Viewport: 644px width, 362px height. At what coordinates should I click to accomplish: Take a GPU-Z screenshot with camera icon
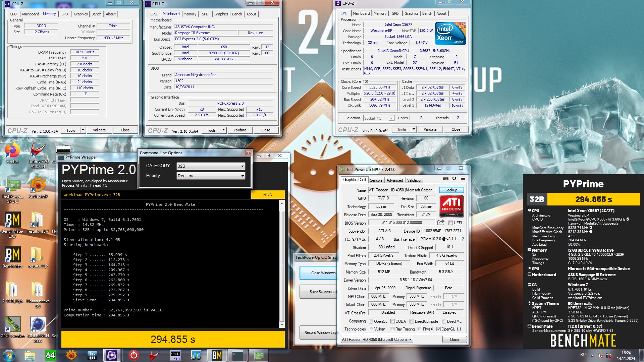tap(445, 178)
